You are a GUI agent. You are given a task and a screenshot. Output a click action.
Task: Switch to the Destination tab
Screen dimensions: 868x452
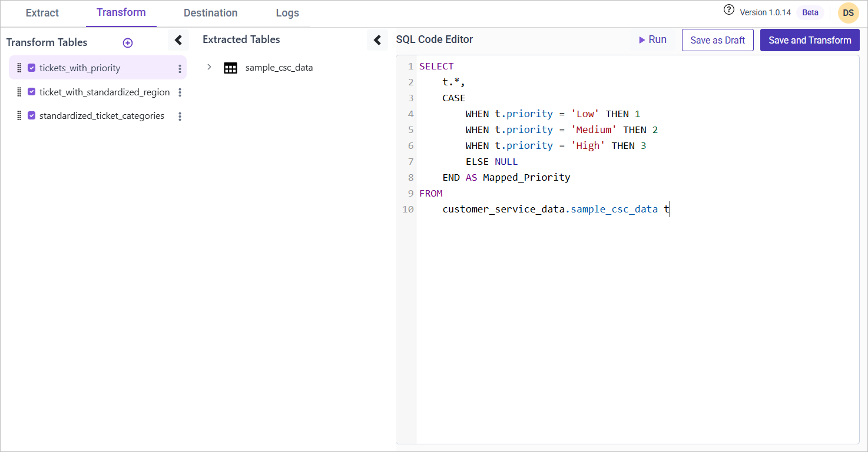click(x=210, y=13)
